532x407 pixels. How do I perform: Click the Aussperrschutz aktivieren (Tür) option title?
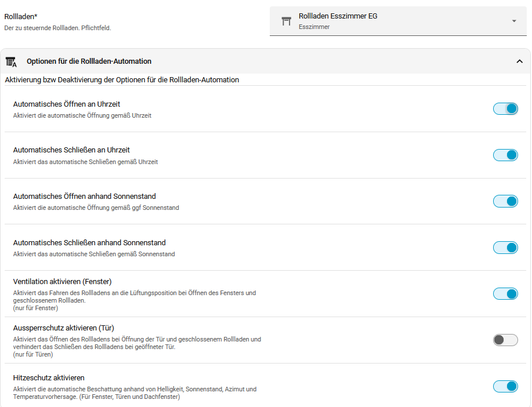coord(64,328)
